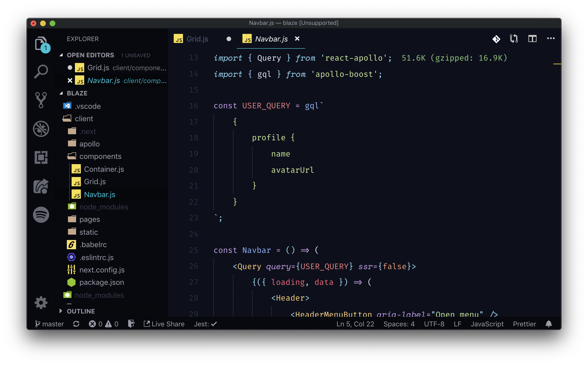Open the Spotify icon in activity bar
The image size is (588, 365).
pos(41,215)
